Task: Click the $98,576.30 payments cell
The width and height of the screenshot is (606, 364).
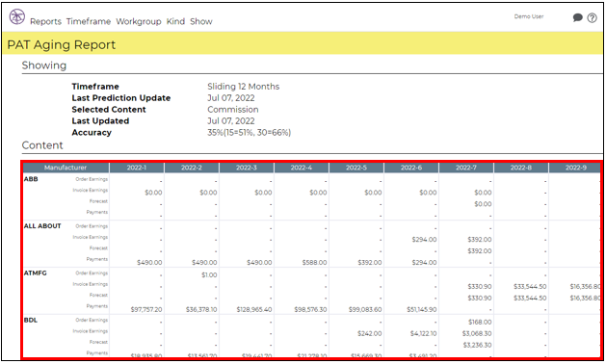Action: point(310,309)
